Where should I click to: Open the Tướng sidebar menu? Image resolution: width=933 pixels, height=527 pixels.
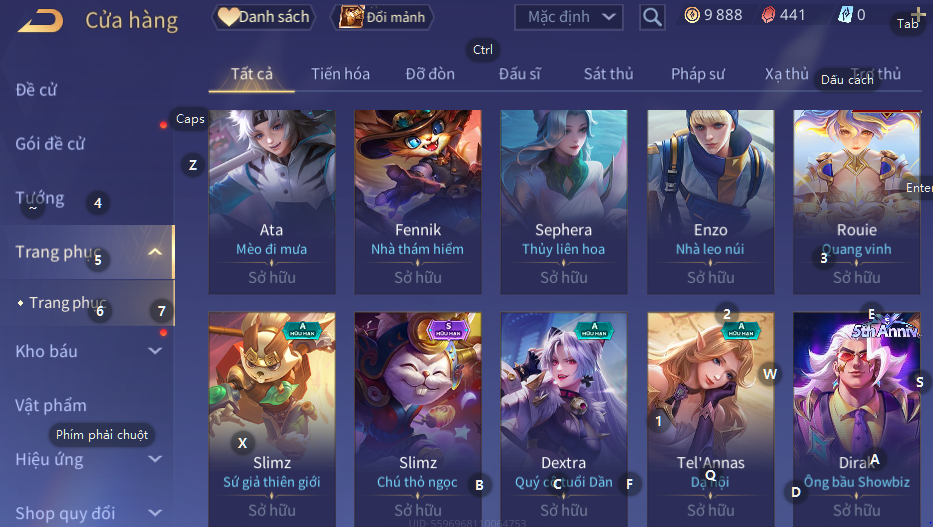(39, 198)
